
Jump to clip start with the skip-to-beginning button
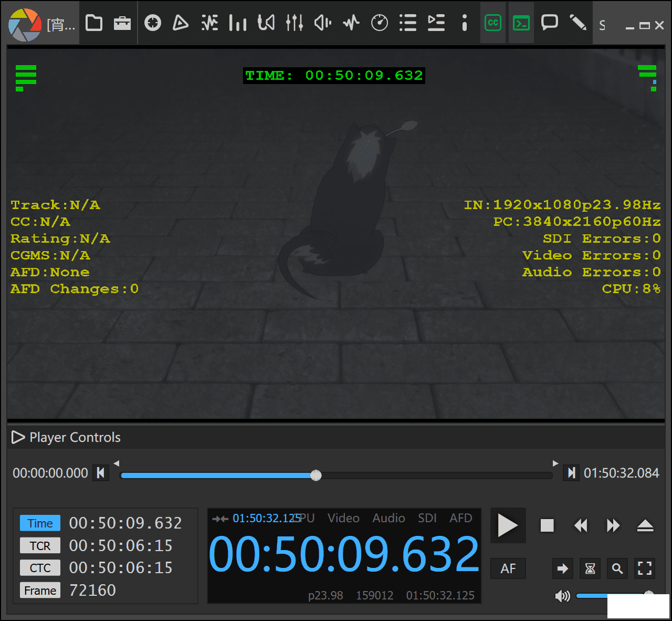100,473
